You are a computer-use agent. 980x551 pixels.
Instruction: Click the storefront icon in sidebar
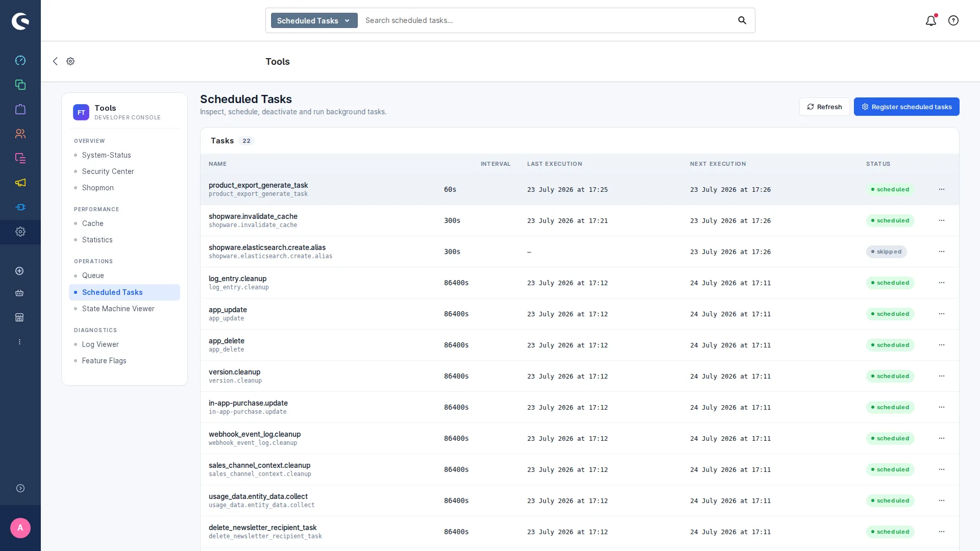(x=19, y=317)
